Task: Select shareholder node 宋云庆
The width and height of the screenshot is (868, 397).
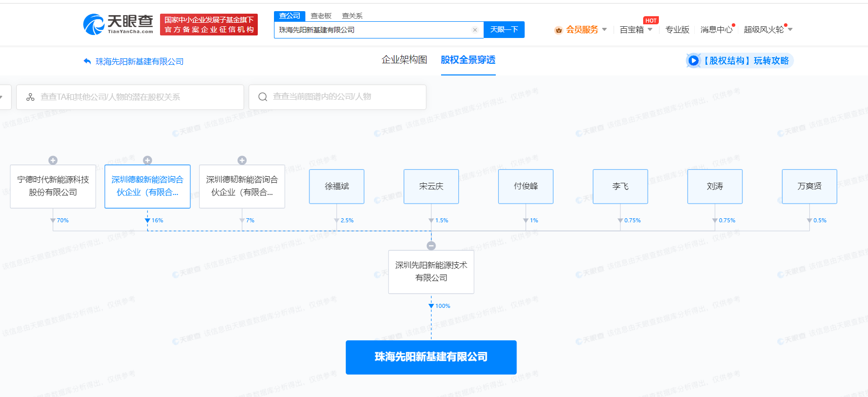Action: 431,186
